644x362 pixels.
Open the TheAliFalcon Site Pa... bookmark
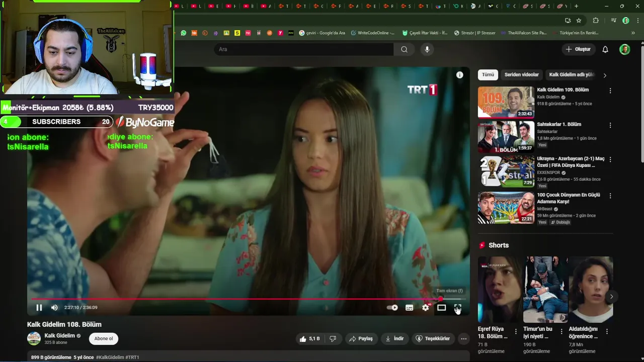[524, 33]
